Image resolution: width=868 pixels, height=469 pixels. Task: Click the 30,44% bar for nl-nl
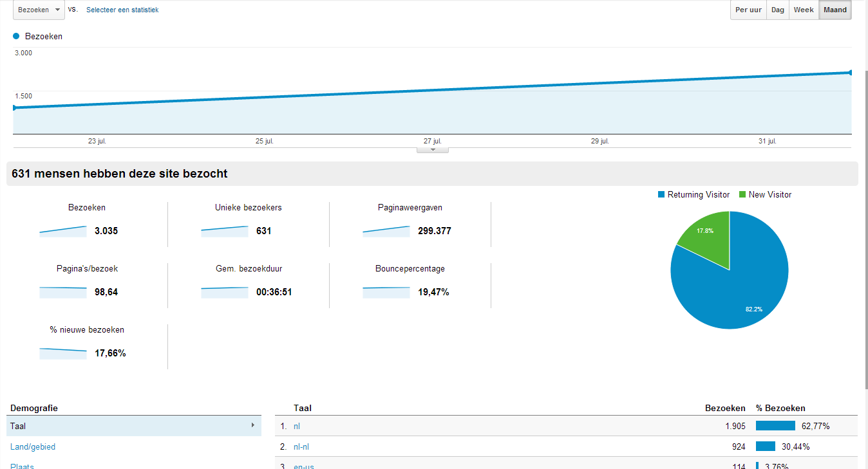click(766, 446)
